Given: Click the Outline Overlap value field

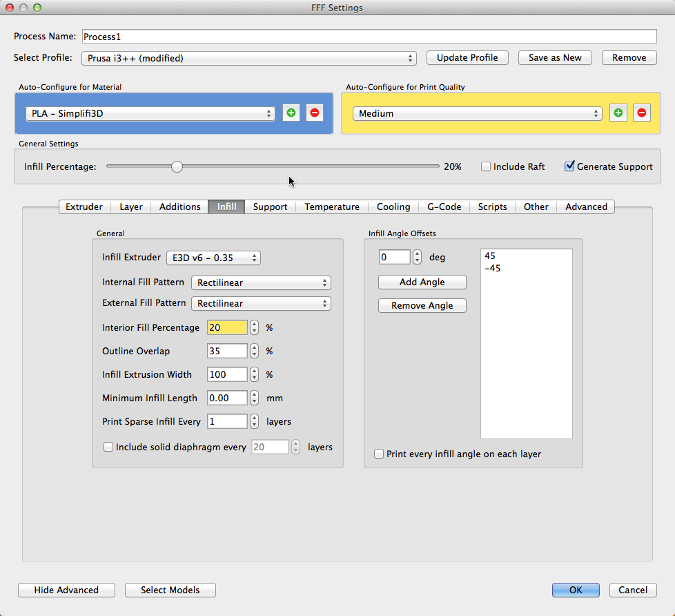Looking at the screenshot, I should (227, 351).
